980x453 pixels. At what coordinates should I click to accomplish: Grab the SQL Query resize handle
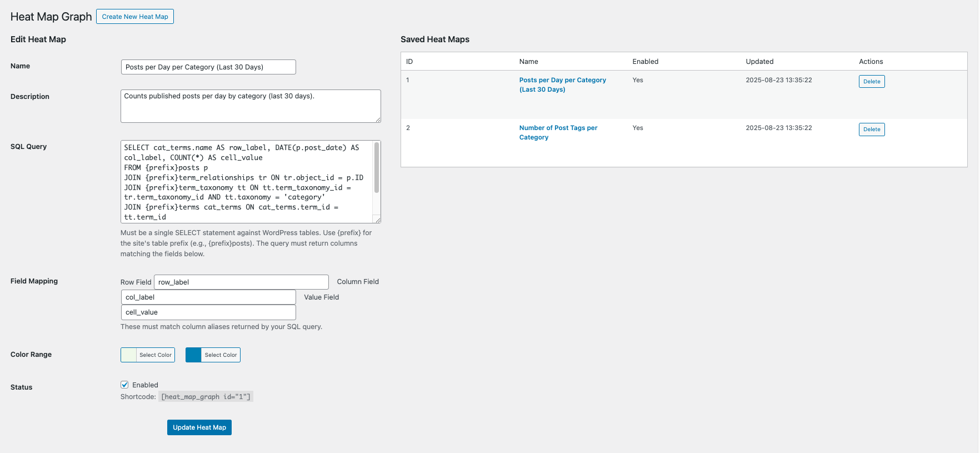coord(377,220)
